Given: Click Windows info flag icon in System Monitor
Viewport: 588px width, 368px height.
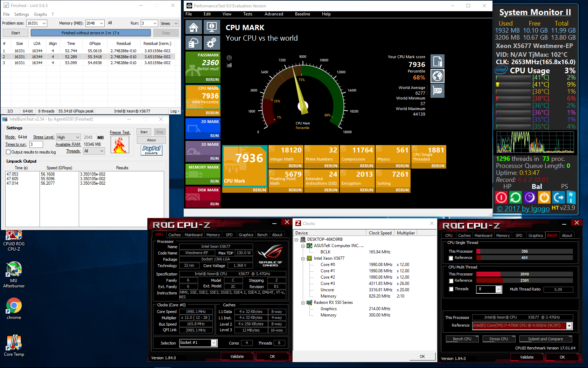Looking at the screenshot, I should point(571,198).
